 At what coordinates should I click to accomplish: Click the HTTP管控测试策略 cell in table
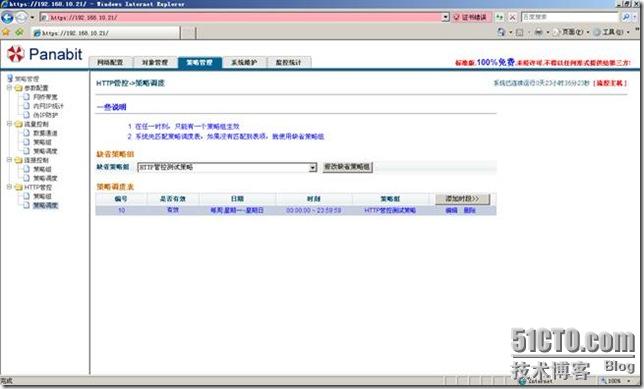coord(390,211)
